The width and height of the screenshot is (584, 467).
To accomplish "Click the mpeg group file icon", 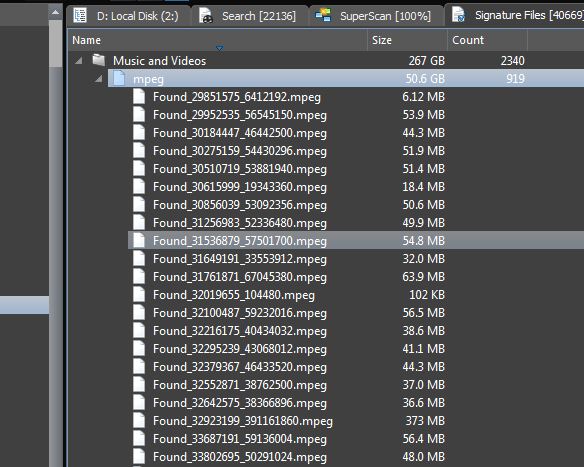I will (119, 78).
